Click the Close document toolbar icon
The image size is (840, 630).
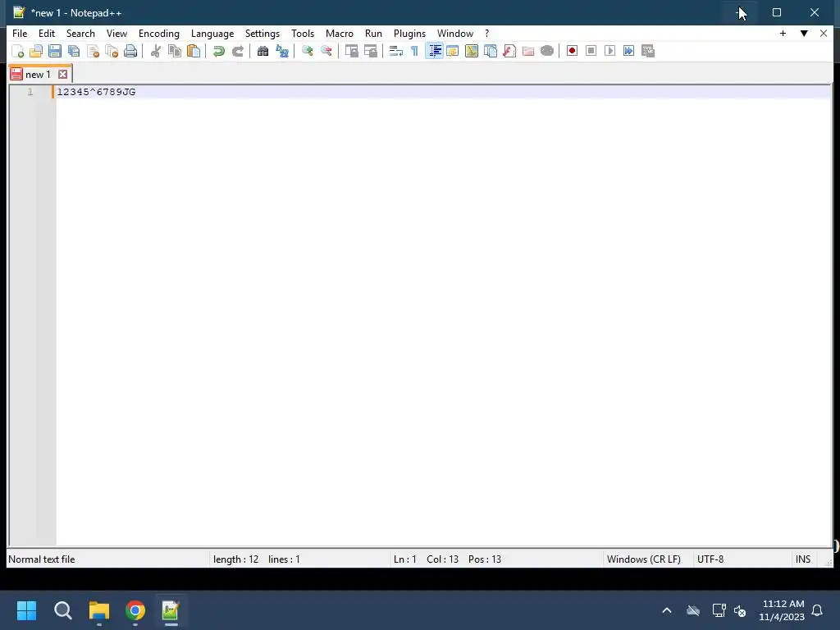point(93,51)
